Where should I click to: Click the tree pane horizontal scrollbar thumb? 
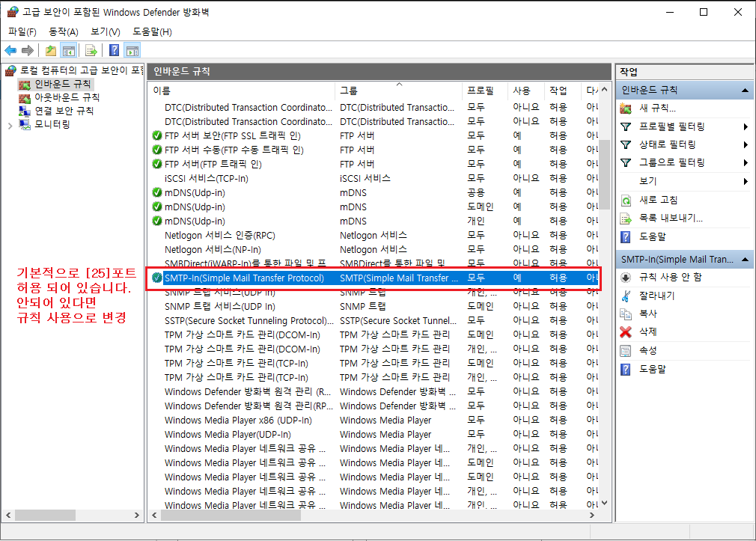46,516
